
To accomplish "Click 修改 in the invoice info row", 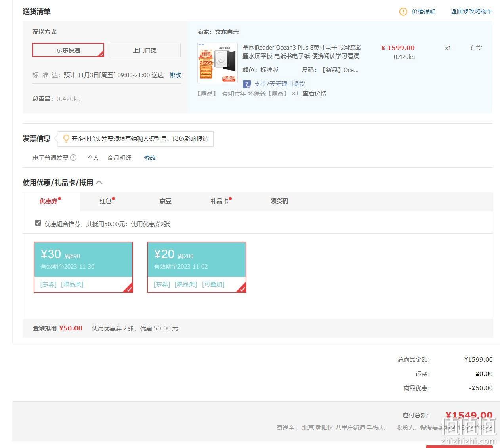I will [150, 158].
